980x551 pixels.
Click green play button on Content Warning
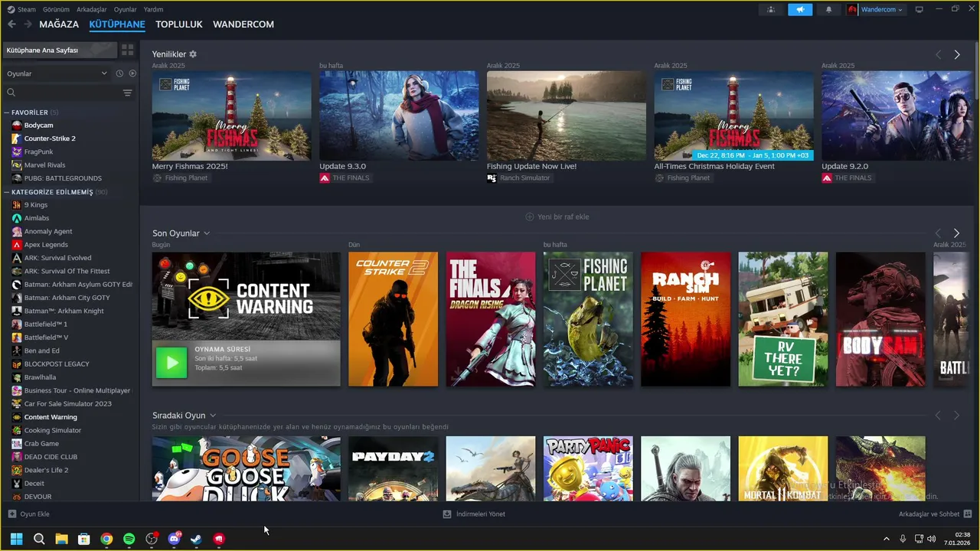[171, 363]
